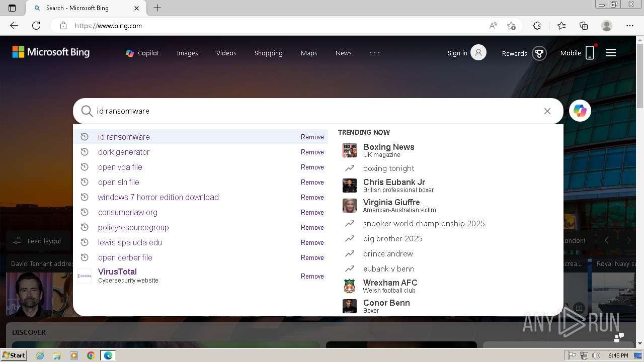Open the Read aloud icon in address bar
This screenshot has width=644, height=362.
tap(493, 26)
